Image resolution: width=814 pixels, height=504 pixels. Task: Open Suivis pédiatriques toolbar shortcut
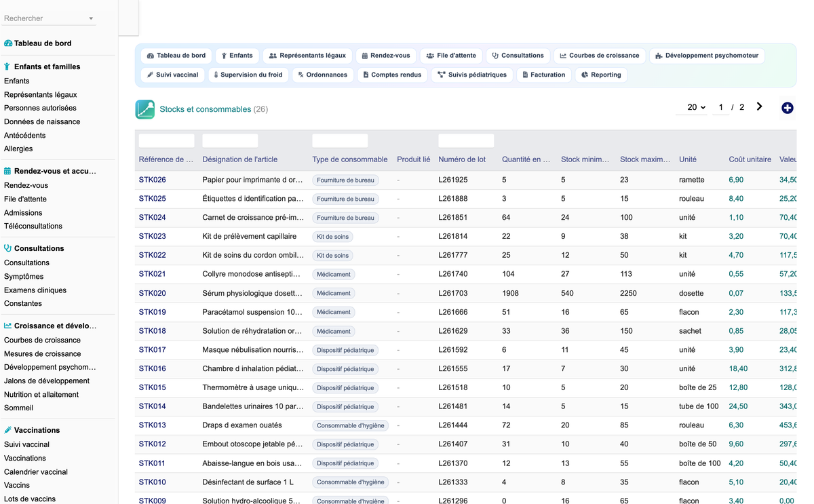coord(472,75)
